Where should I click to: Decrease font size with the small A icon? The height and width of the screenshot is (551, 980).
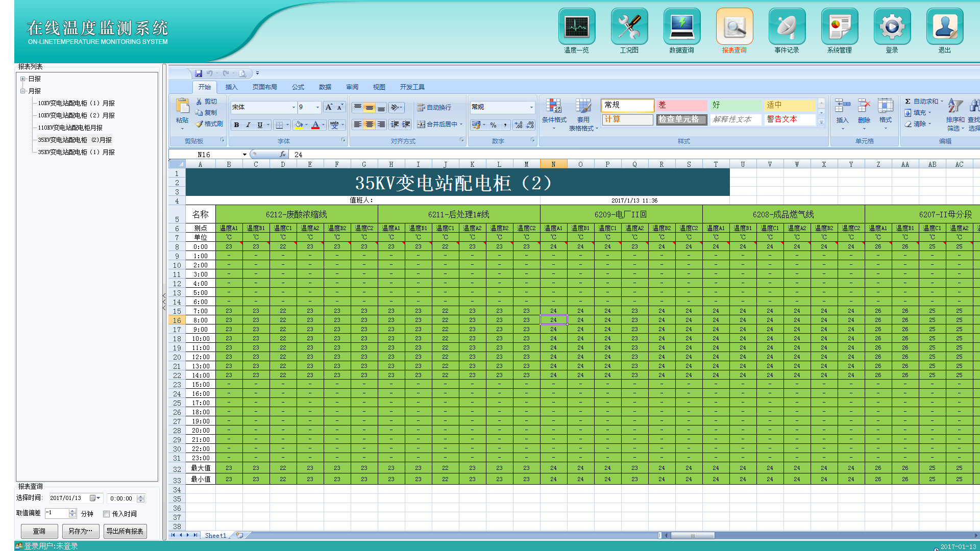click(340, 107)
